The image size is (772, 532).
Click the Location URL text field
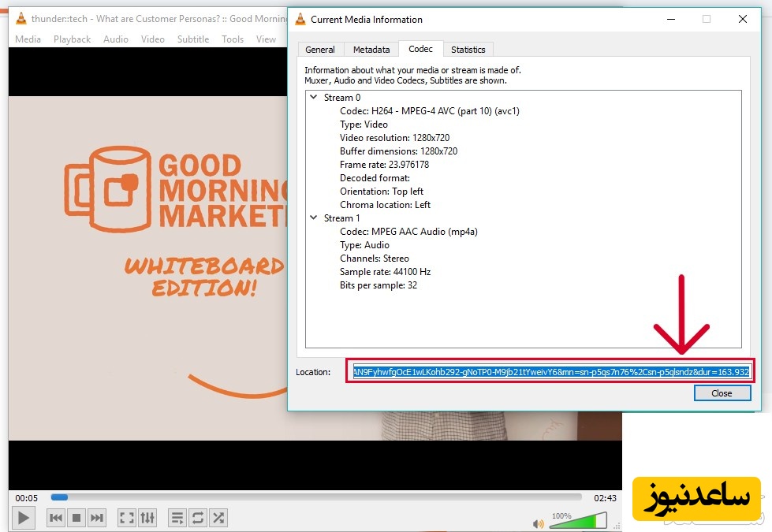pyautogui.click(x=550, y=372)
